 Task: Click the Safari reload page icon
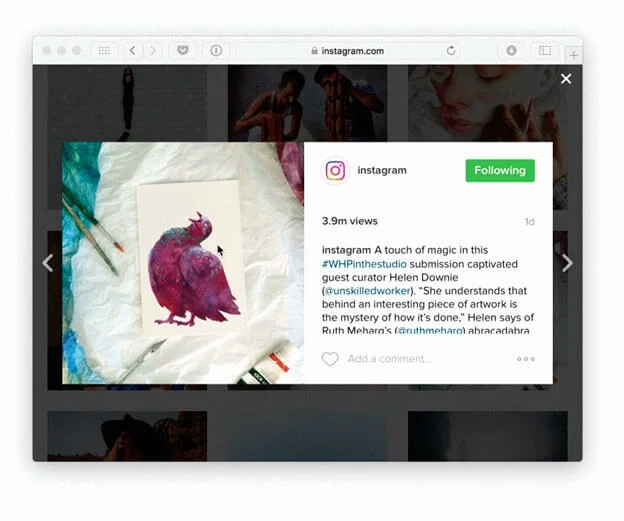[x=452, y=50]
